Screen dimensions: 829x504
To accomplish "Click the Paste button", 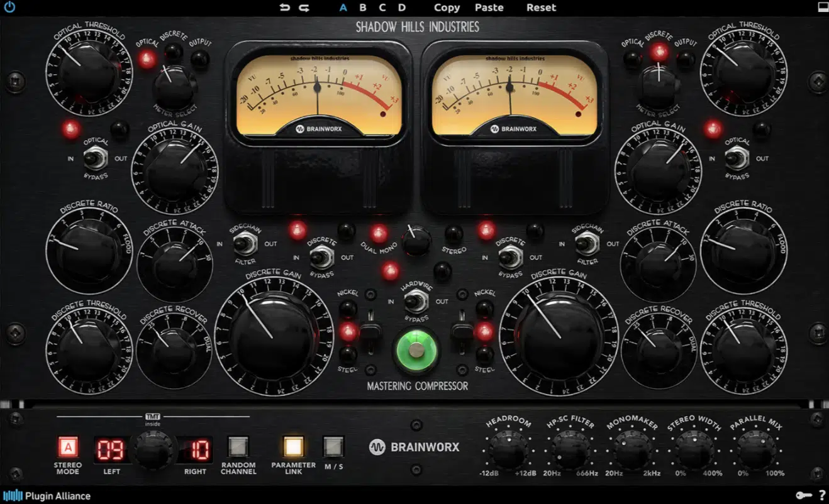I will (x=489, y=8).
